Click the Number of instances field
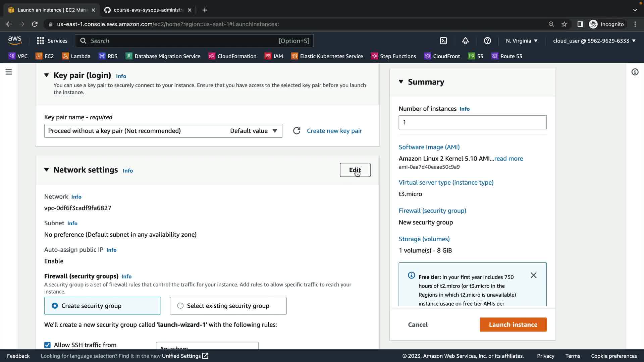 472,122
